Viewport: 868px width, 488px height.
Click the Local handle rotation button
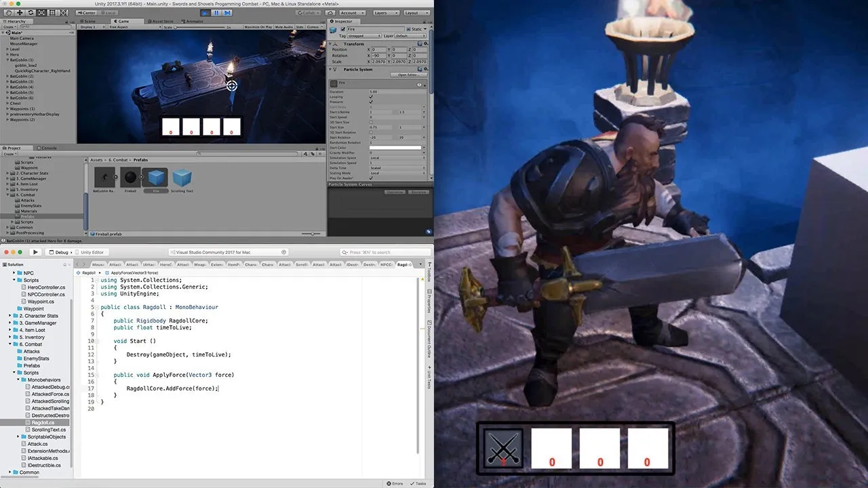tap(108, 12)
